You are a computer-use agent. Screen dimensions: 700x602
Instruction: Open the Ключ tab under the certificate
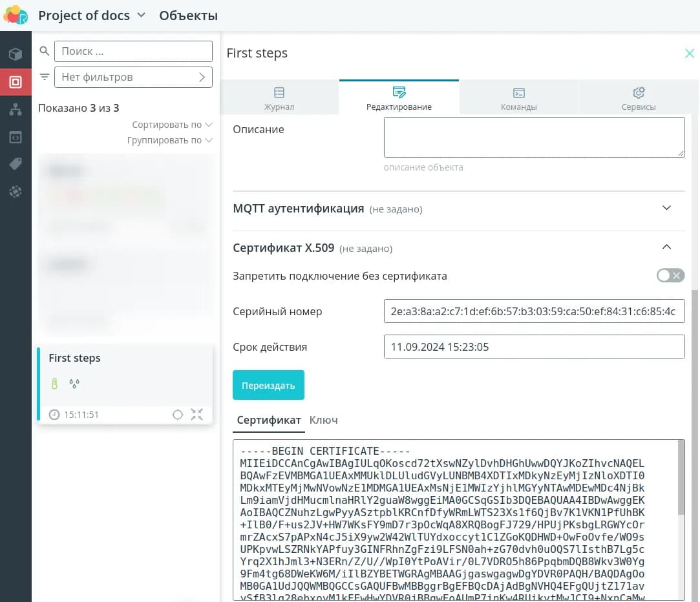[324, 420]
